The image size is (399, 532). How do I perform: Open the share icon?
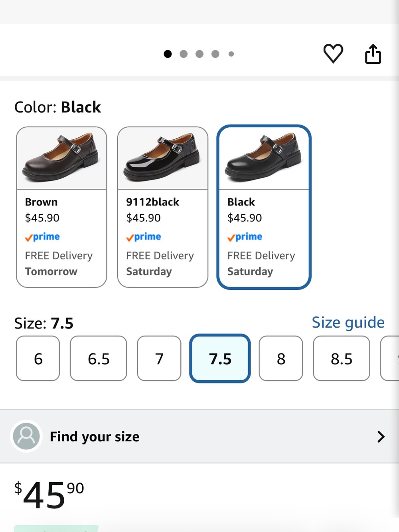tap(373, 53)
